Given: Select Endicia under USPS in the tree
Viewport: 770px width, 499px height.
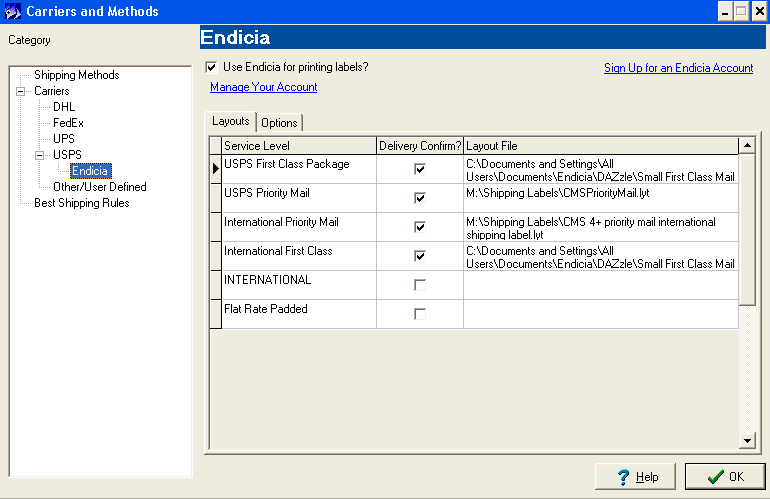Looking at the screenshot, I should (x=90, y=171).
